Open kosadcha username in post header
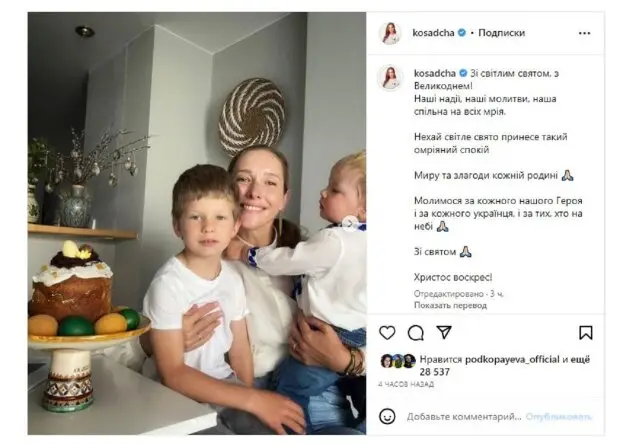Image resolution: width=620 pixels, height=444 pixels. [x=433, y=33]
